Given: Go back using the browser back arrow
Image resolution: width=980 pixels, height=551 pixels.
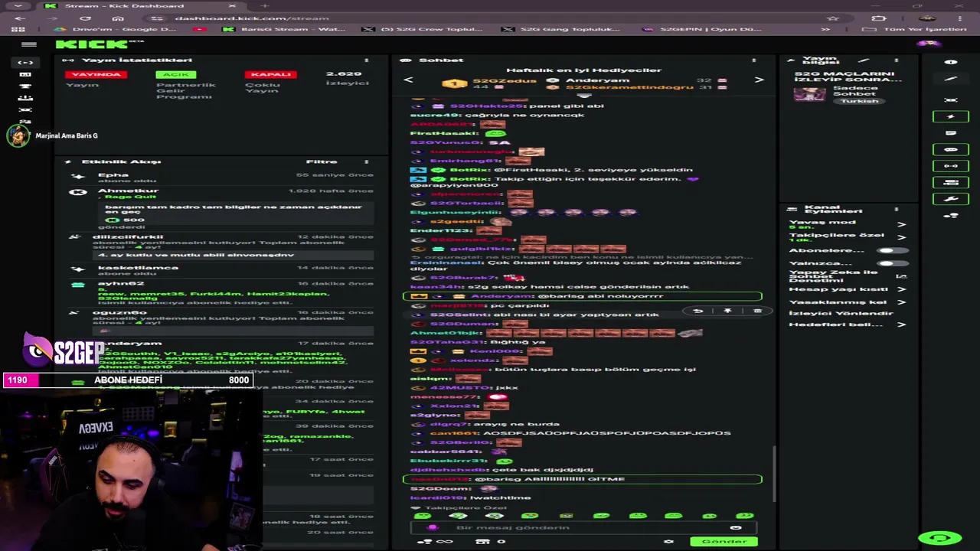Looking at the screenshot, I should (20, 18).
